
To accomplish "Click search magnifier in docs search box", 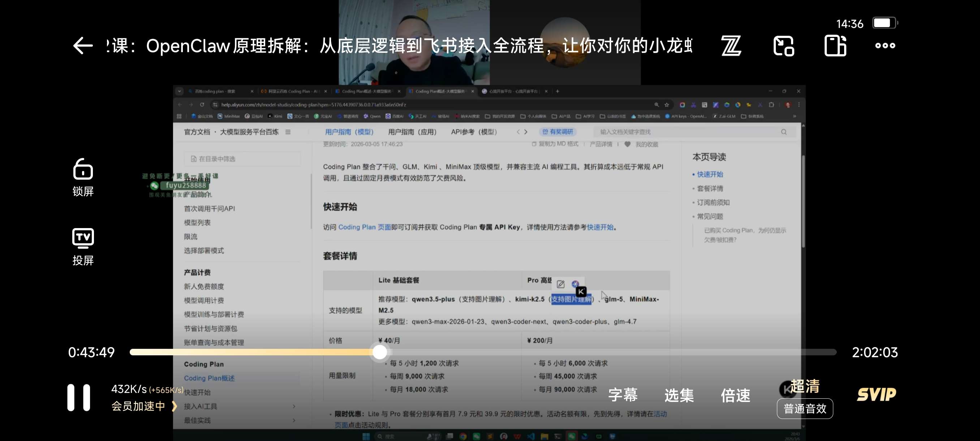I will (784, 132).
